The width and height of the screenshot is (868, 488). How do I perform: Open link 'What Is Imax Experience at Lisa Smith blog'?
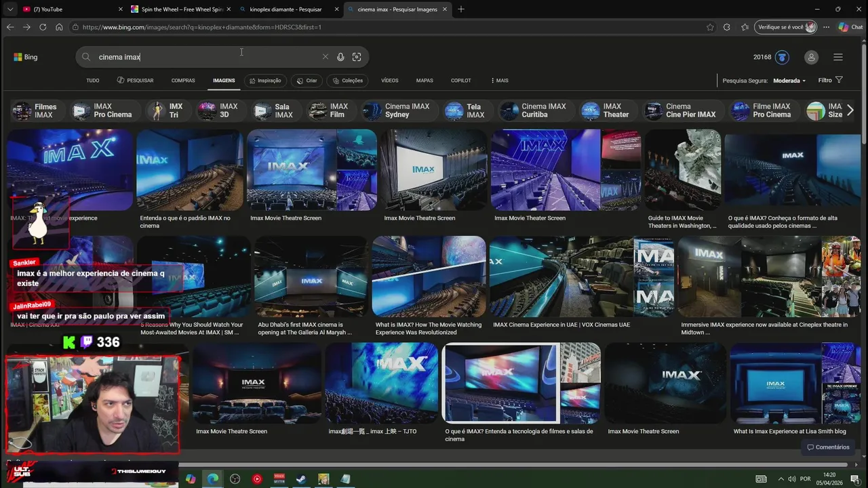[x=790, y=431]
